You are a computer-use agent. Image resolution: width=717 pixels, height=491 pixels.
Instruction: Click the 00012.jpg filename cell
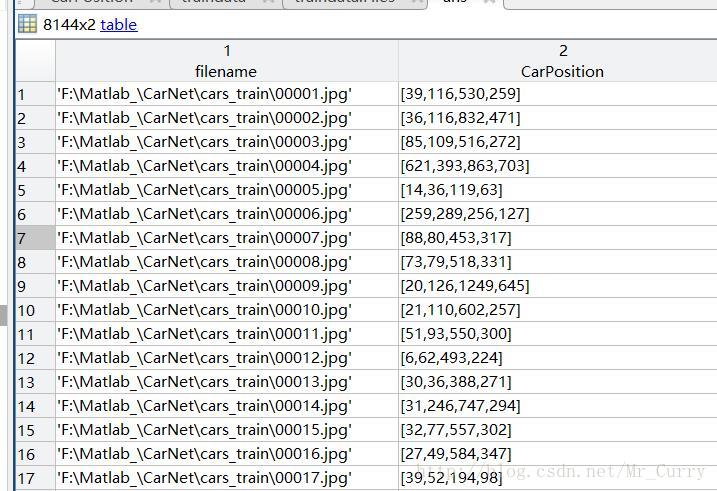pos(227,358)
